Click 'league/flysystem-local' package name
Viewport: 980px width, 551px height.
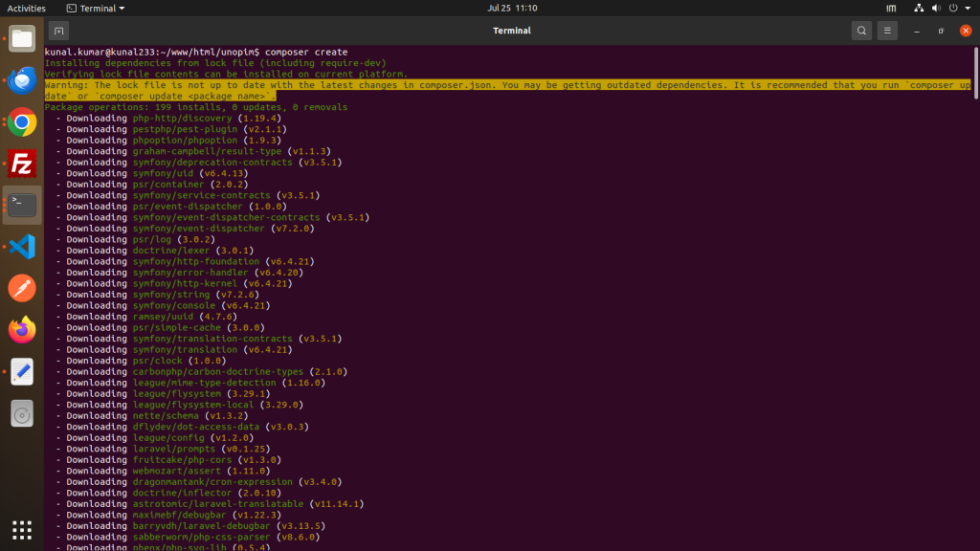click(193, 405)
